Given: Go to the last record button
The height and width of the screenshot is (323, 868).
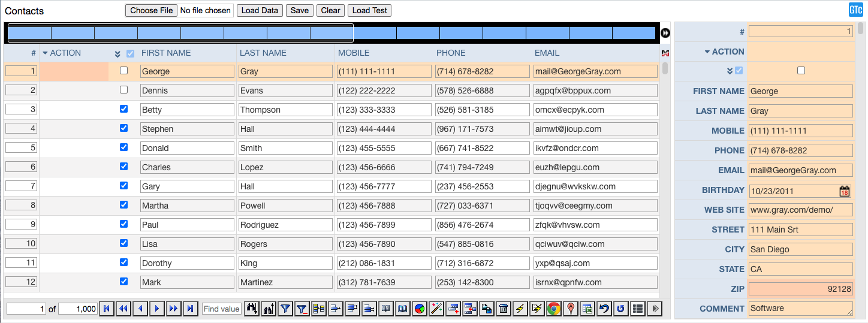Looking at the screenshot, I should point(190,309).
